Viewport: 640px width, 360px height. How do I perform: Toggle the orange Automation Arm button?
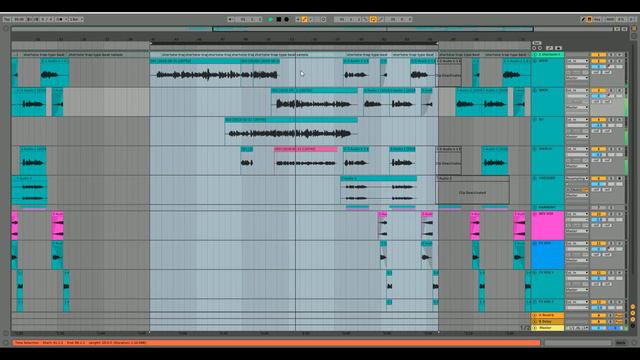(304, 19)
